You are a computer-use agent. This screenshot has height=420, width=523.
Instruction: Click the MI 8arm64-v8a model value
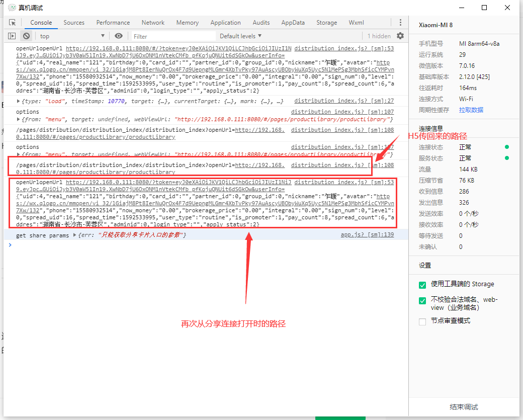click(x=479, y=44)
